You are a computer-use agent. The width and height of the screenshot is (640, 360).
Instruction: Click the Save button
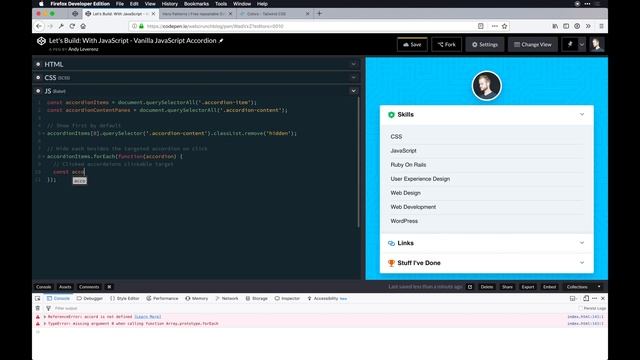(412, 44)
